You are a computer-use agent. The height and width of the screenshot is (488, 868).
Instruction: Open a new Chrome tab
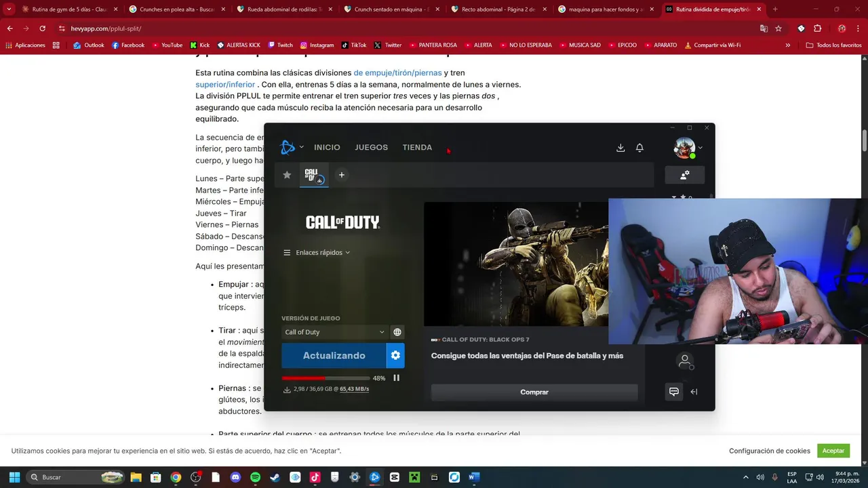775,9
